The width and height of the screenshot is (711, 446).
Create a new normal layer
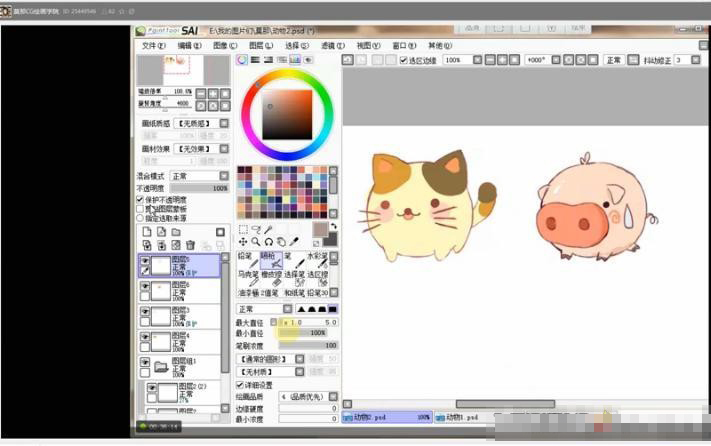pos(146,232)
